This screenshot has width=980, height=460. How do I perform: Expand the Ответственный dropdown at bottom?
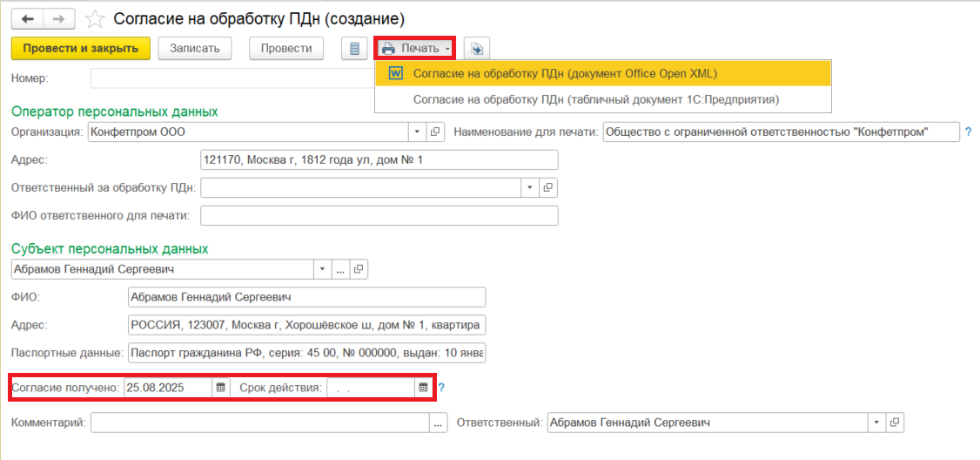[x=875, y=423]
